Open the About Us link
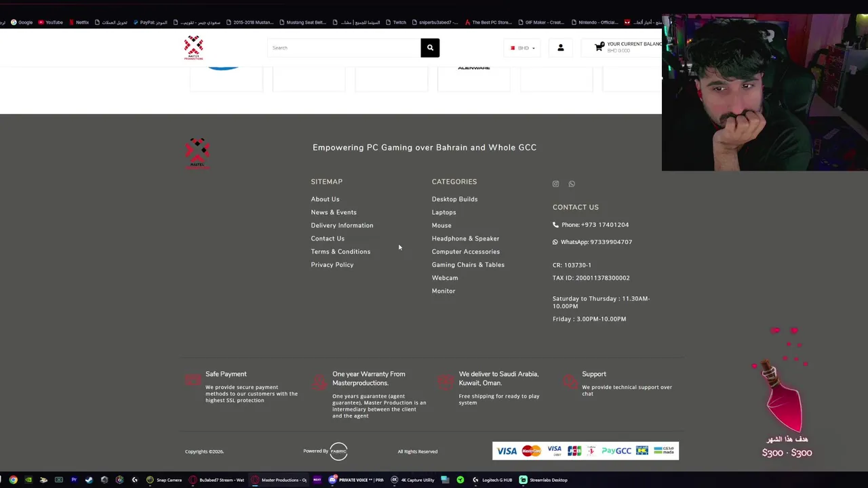 325,199
